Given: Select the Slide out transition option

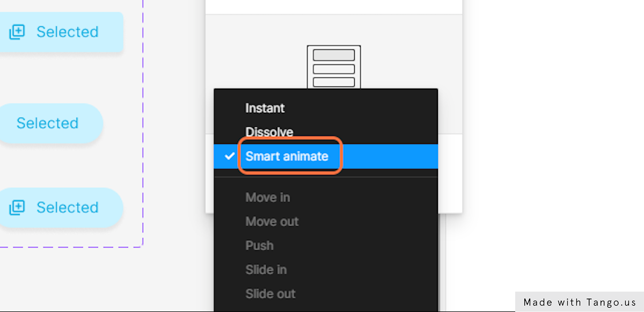Looking at the screenshot, I should point(270,294).
